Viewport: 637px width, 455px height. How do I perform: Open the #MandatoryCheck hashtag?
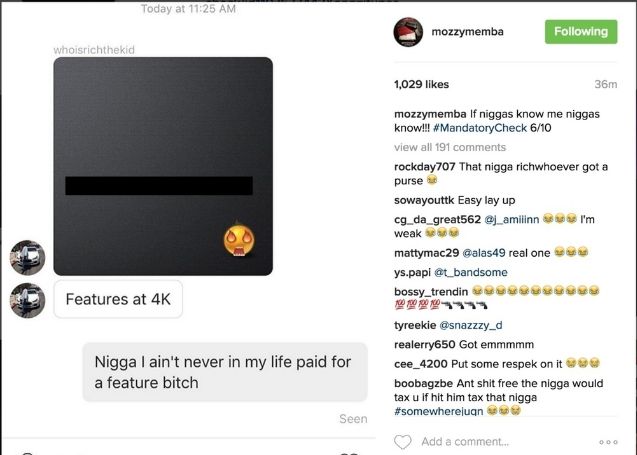coord(480,128)
